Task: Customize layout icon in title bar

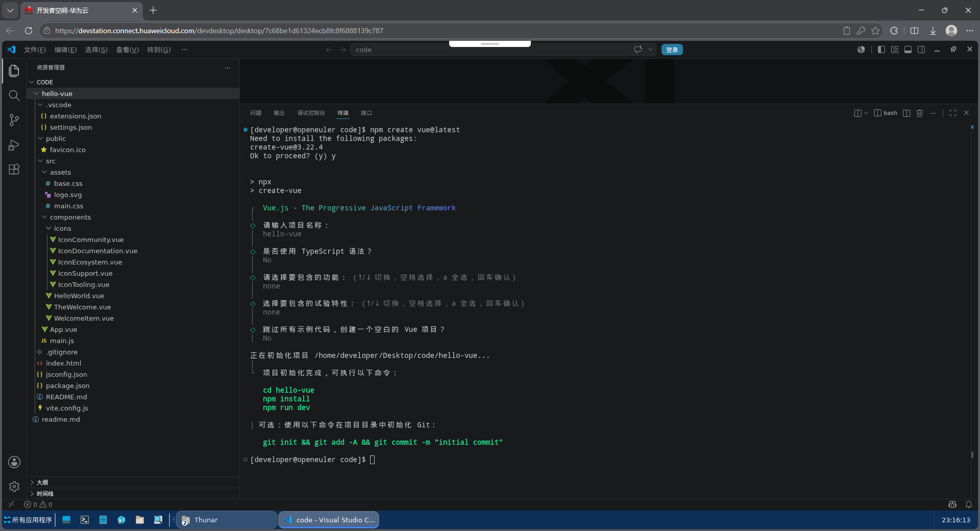Action: tap(895, 50)
